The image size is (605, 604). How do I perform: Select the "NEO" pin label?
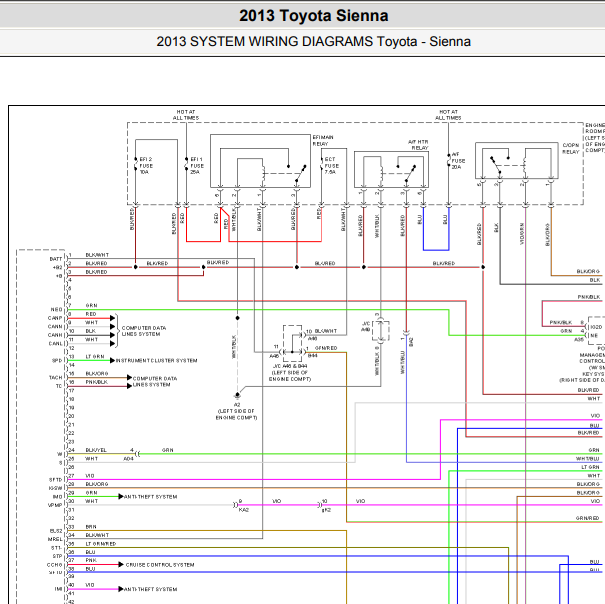tap(56, 310)
